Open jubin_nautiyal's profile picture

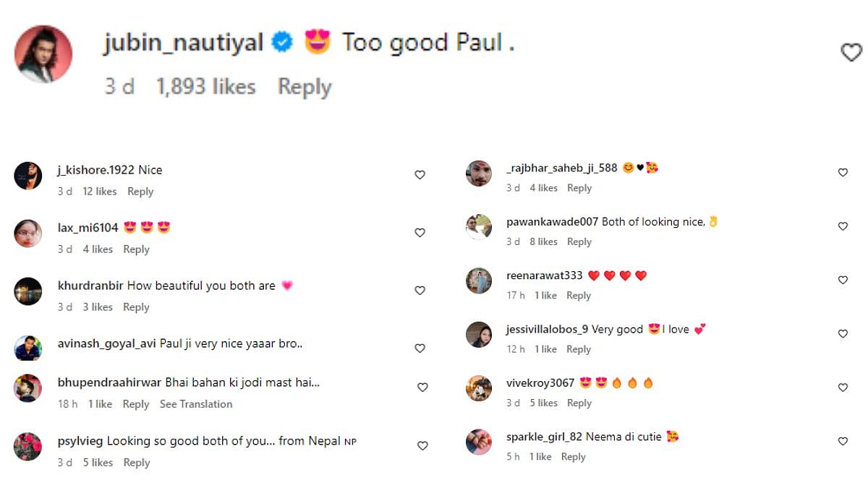click(43, 54)
